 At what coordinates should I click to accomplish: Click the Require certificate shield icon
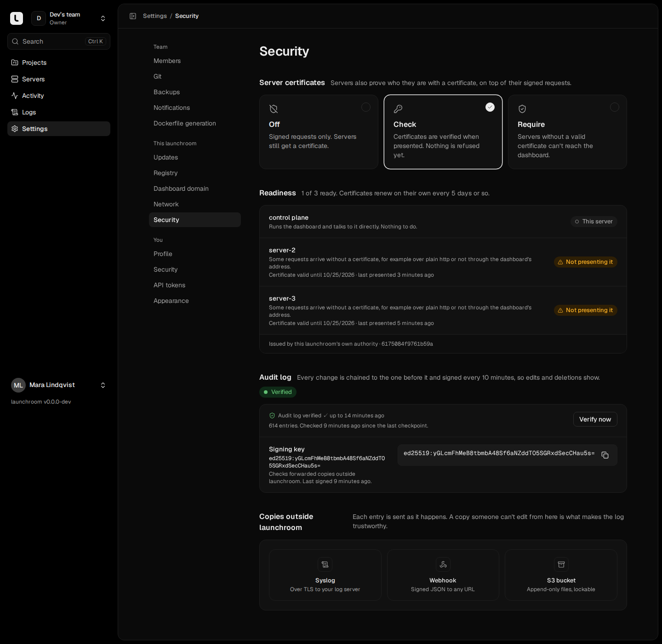pyautogui.click(x=522, y=109)
